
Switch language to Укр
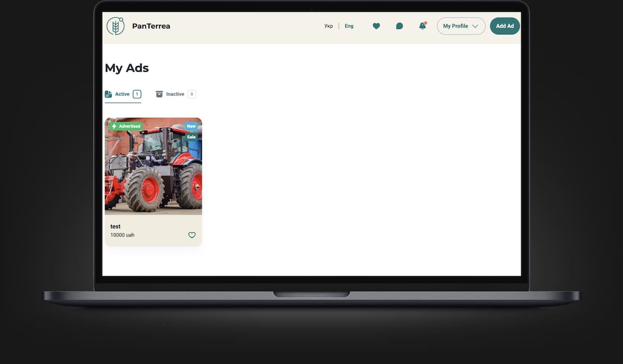coord(329,26)
